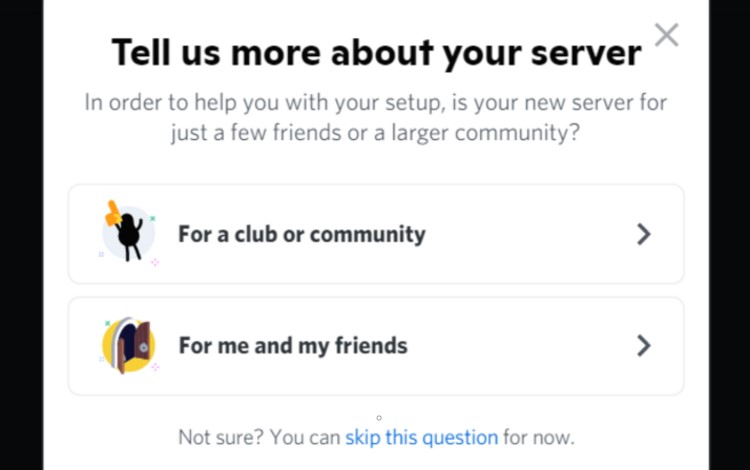This screenshot has width=750, height=470.
Task: Click the setup description paragraph text
Action: (x=375, y=117)
